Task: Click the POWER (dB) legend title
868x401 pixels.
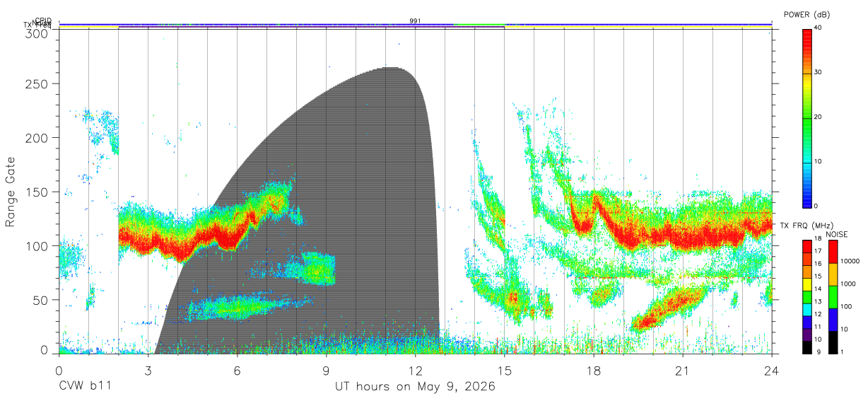Action: 807,15
